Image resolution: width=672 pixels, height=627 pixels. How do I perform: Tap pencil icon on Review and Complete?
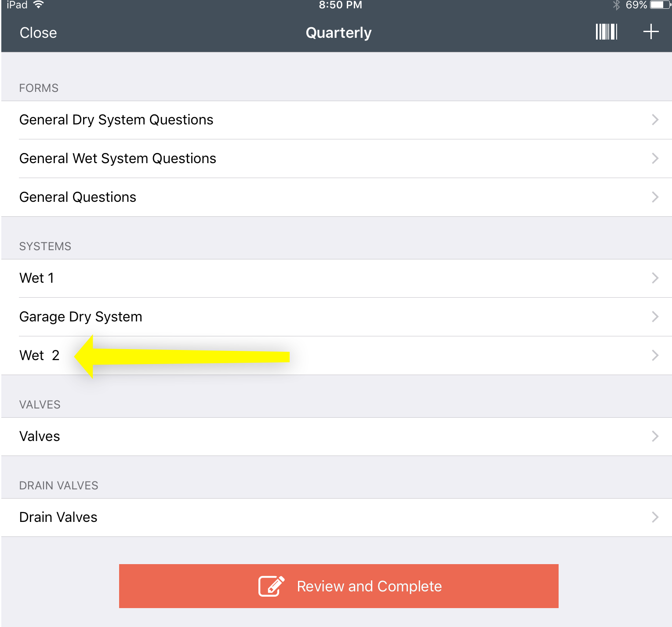coord(272,586)
